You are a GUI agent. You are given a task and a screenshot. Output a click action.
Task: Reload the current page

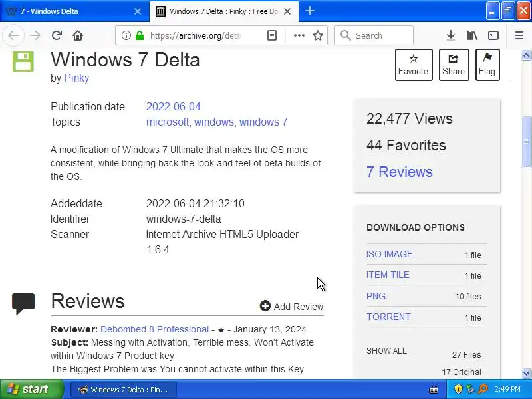point(57,35)
